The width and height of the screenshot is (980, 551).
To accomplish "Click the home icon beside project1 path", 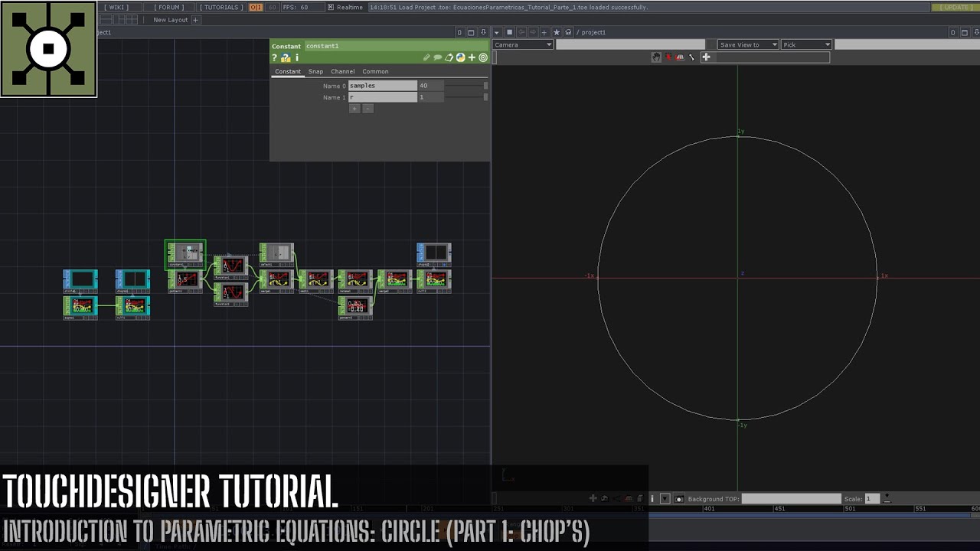I will click(568, 32).
